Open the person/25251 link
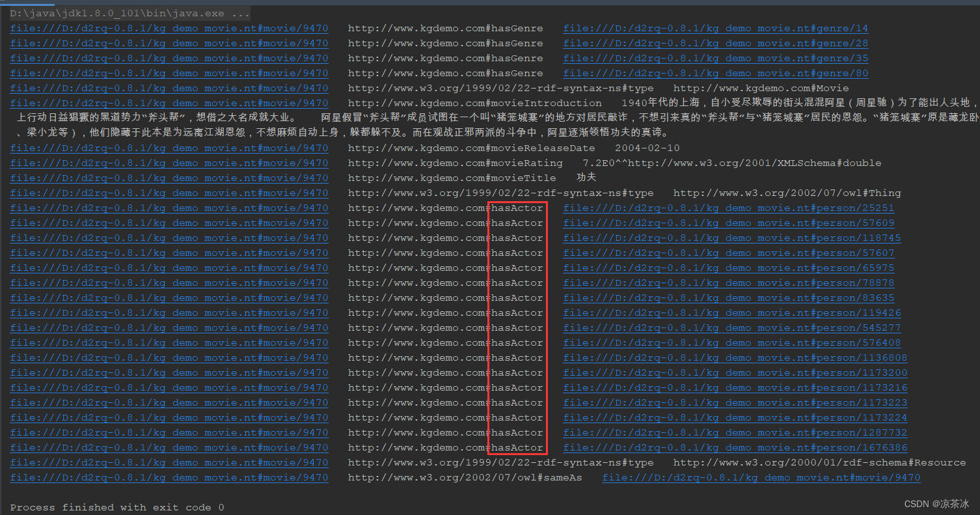 729,208
